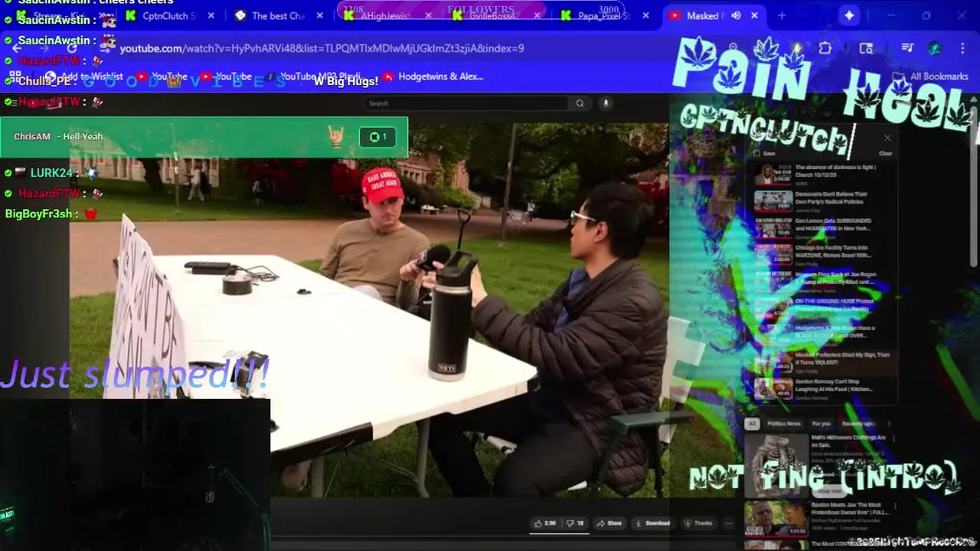This screenshot has width=980, height=551.
Task: Click the youtube.com address bar URL
Action: [x=322, y=48]
